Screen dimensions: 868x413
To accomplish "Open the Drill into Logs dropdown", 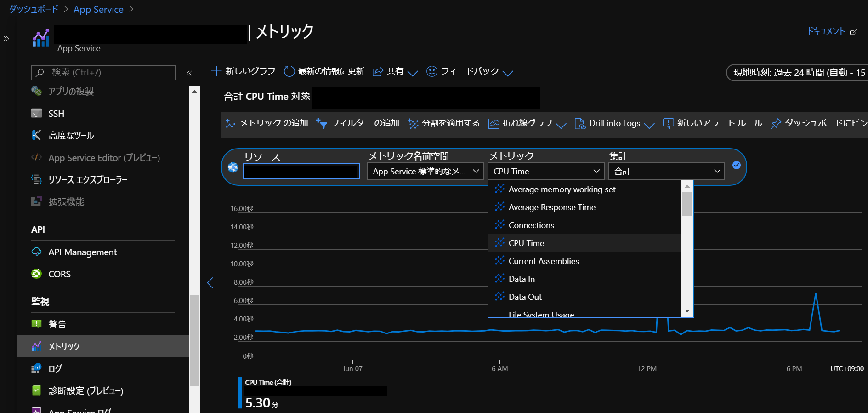I will coord(614,123).
